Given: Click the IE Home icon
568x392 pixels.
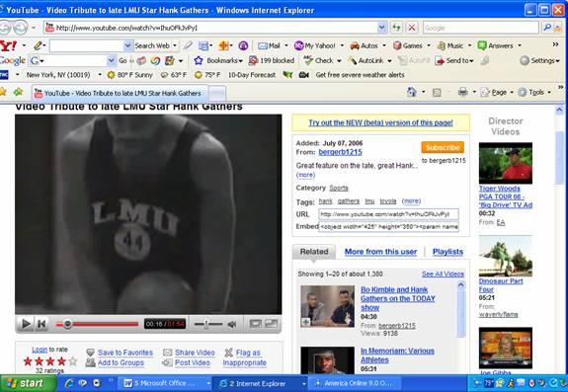Looking at the screenshot, I should tap(412, 92).
